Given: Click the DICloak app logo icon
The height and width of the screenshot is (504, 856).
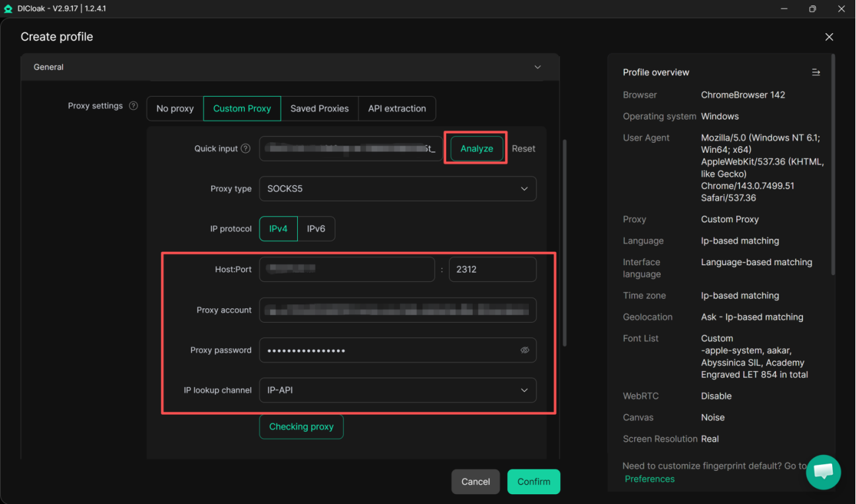Looking at the screenshot, I should pyautogui.click(x=9, y=9).
